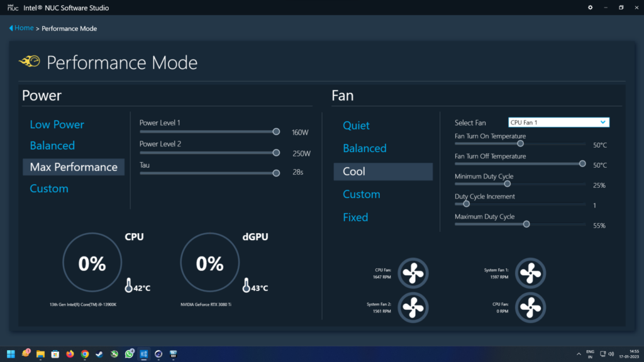The height and width of the screenshot is (362, 644).
Task: Click the volume speaker tray icon
Action: (611, 354)
